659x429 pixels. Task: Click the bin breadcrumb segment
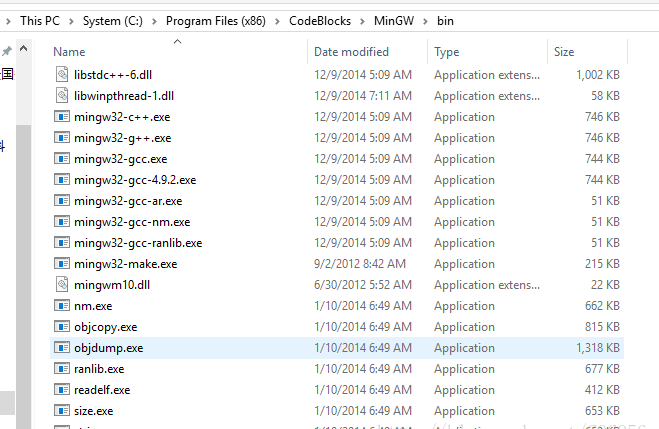tap(445, 21)
